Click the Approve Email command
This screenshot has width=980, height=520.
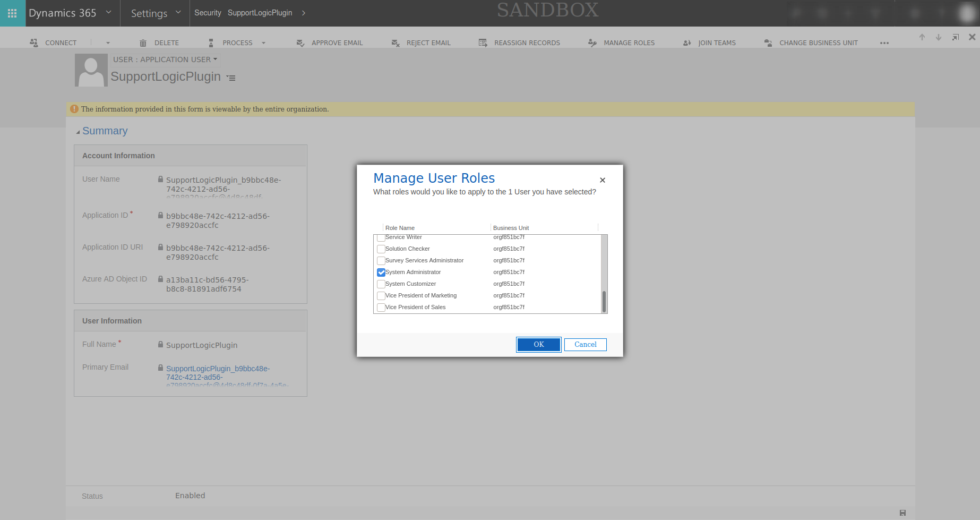coord(330,42)
